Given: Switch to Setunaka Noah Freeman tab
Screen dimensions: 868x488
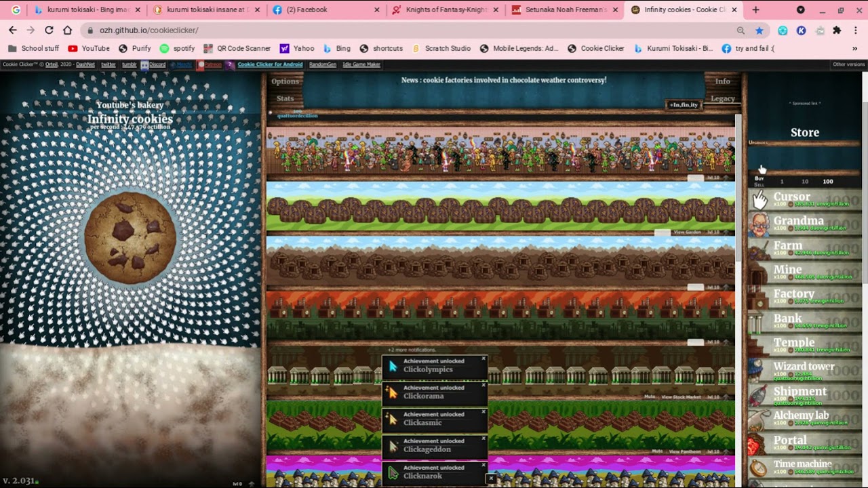Looking at the screenshot, I should 564,9.
